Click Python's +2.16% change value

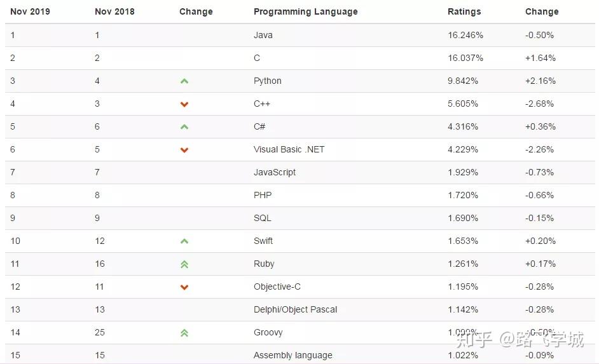tap(540, 81)
